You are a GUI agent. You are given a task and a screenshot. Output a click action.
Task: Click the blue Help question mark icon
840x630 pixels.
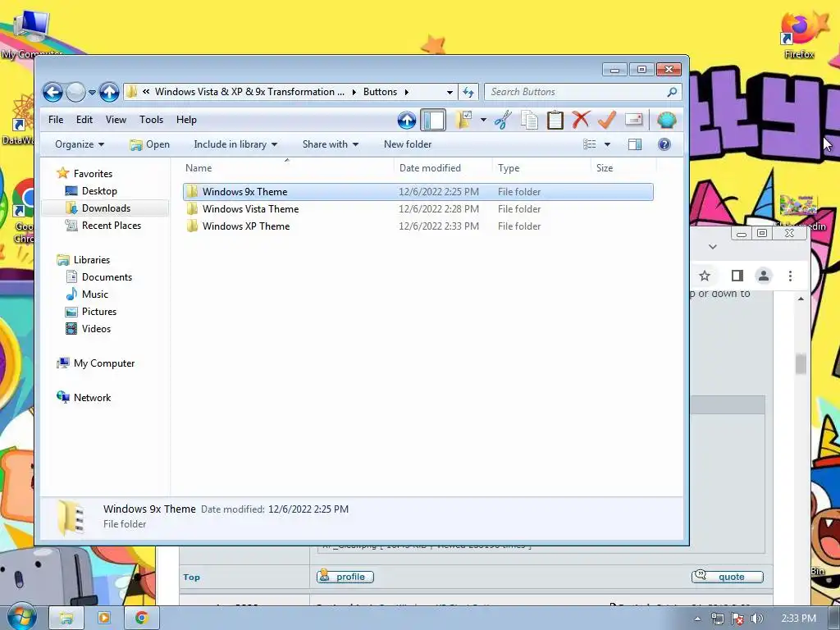[x=664, y=144]
